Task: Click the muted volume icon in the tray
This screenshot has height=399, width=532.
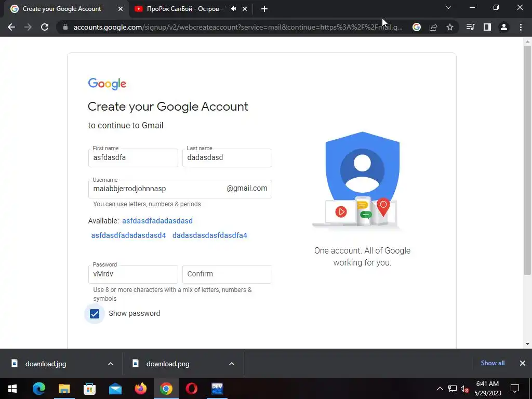Action: coord(465,389)
